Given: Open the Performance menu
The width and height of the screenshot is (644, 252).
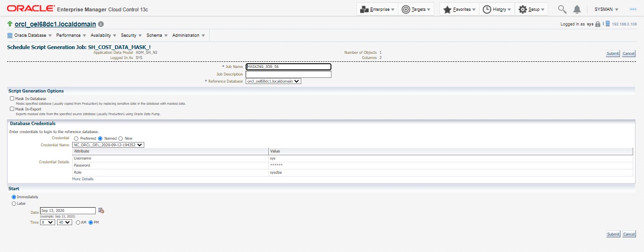Looking at the screenshot, I should (71, 35).
